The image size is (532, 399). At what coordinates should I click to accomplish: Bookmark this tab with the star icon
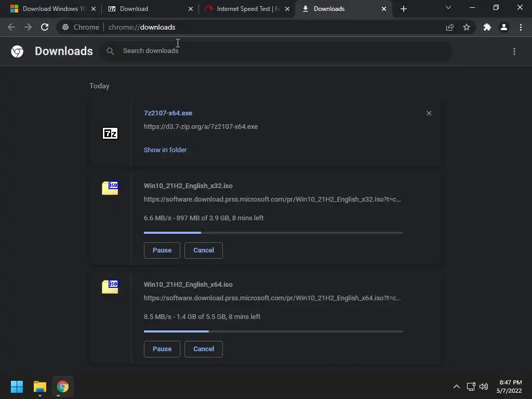tap(467, 27)
